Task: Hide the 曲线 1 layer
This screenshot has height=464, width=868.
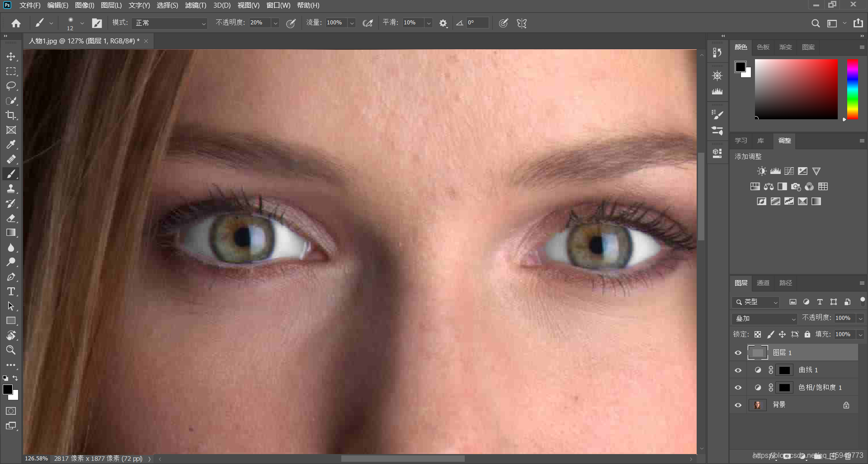Action: [738, 370]
